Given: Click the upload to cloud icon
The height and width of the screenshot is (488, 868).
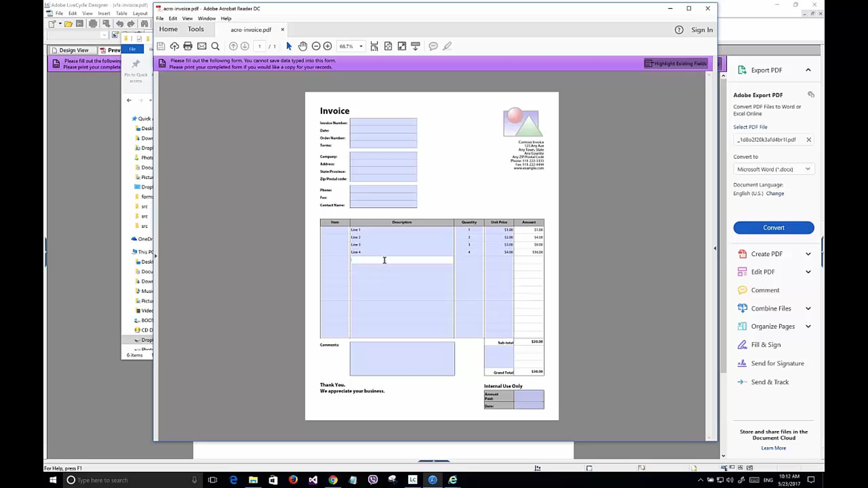Looking at the screenshot, I should [x=175, y=46].
